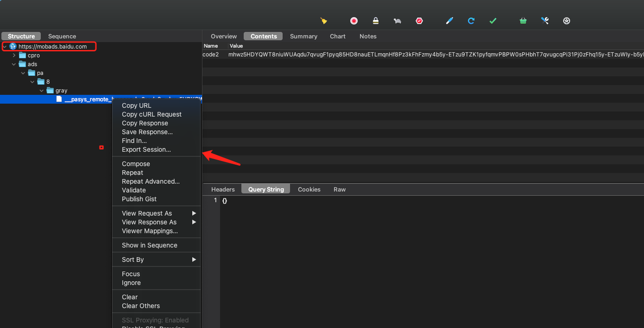Screen dimensions: 644x328
Task: Choose Copy cURL Request from context menu
Action: tap(151, 114)
